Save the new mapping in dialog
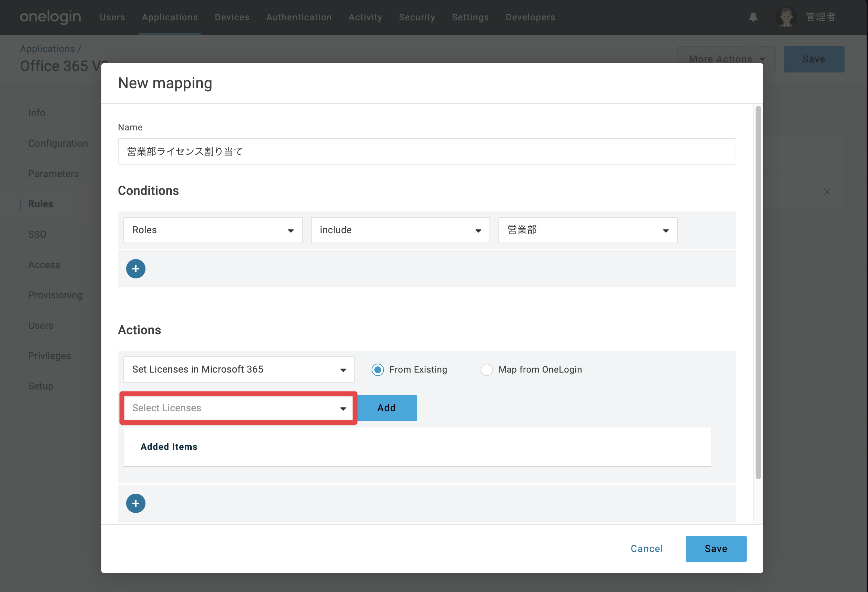This screenshot has width=868, height=592. tap(716, 549)
